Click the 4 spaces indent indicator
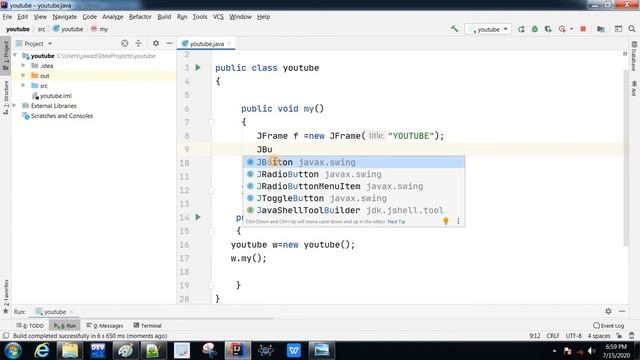The image size is (640, 360). pos(599,336)
